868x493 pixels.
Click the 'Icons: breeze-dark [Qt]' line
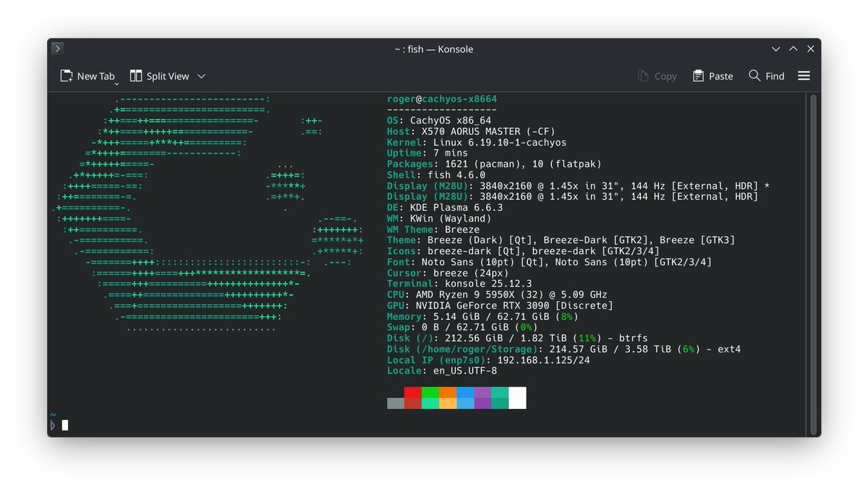point(523,251)
